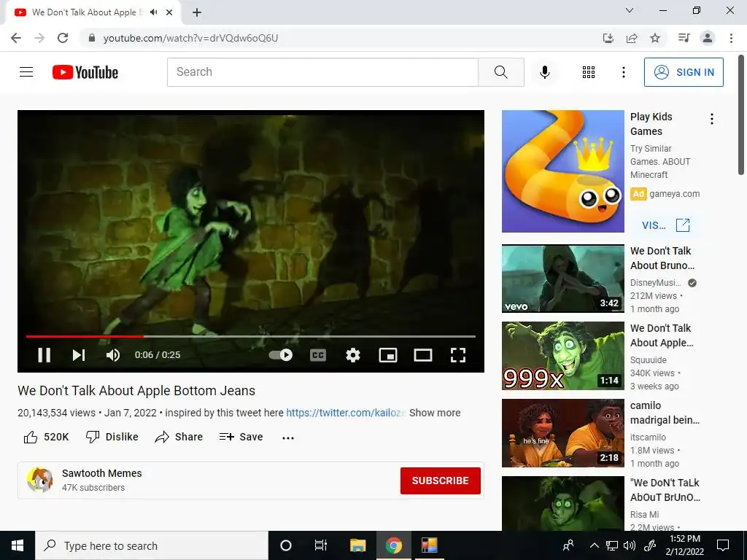Open the Risa Mi video title

tap(665, 490)
